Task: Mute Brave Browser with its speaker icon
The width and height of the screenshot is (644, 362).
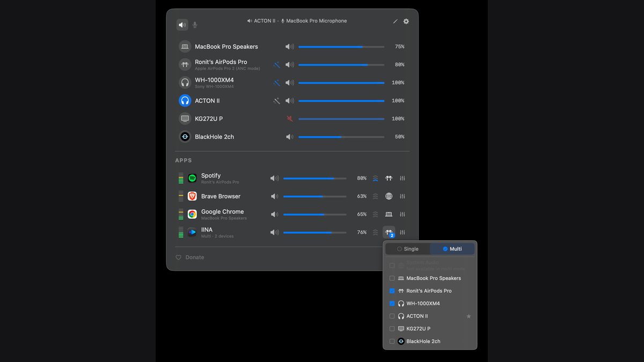Action: (x=275, y=196)
